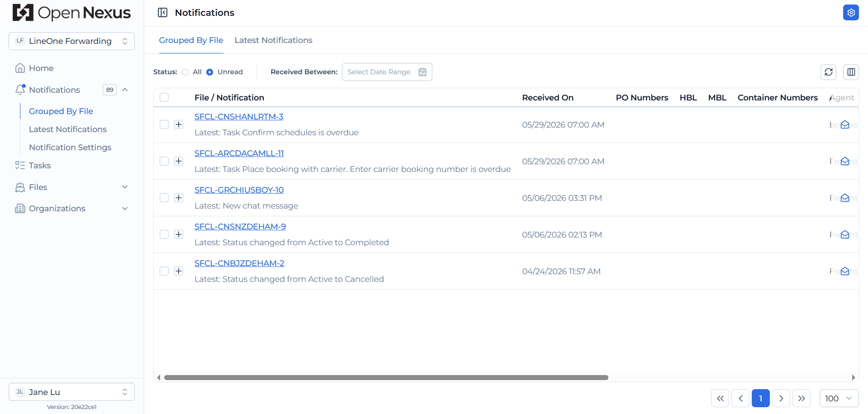This screenshot has height=414, width=868.
Task: Go to previous page
Action: (x=740, y=398)
